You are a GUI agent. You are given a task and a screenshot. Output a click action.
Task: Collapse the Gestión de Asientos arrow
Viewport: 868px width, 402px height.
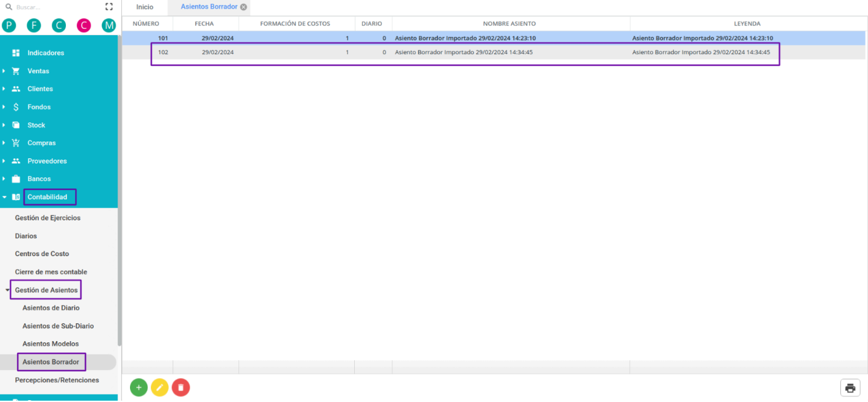point(8,290)
